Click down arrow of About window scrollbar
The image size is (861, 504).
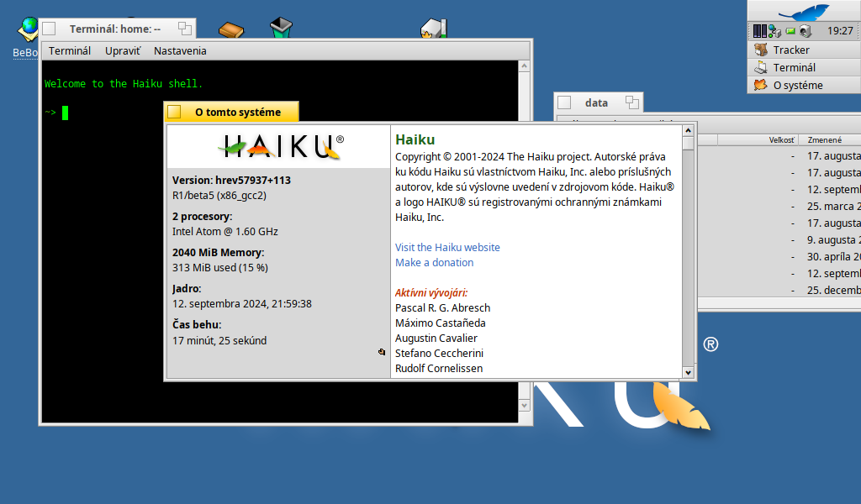pos(688,372)
